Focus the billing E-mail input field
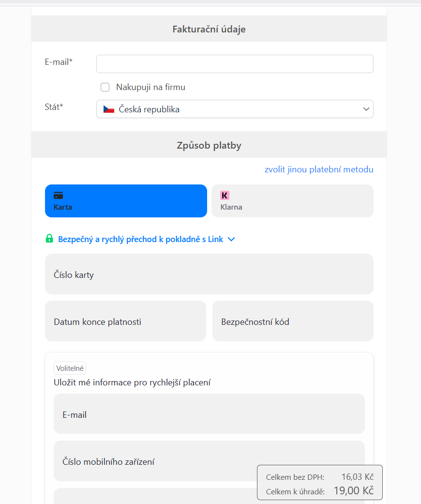Image resolution: width=421 pixels, height=504 pixels. pyautogui.click(x=235, y=64)
